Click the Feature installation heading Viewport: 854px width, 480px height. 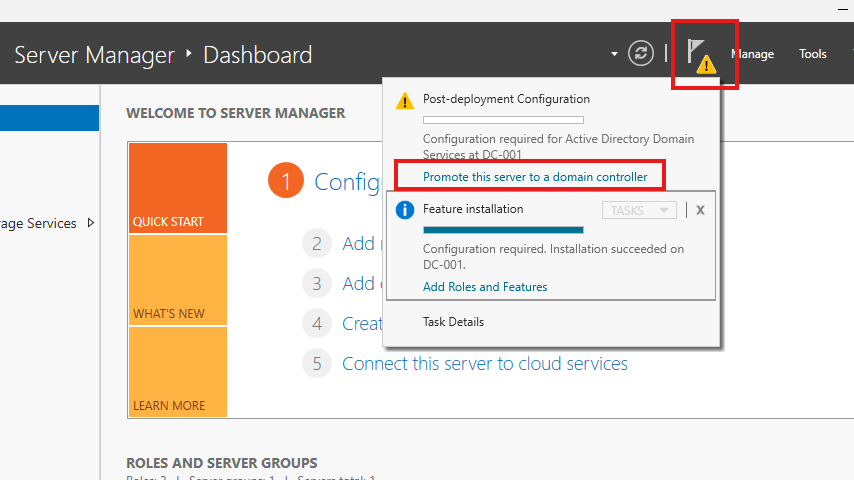(473, 209)
